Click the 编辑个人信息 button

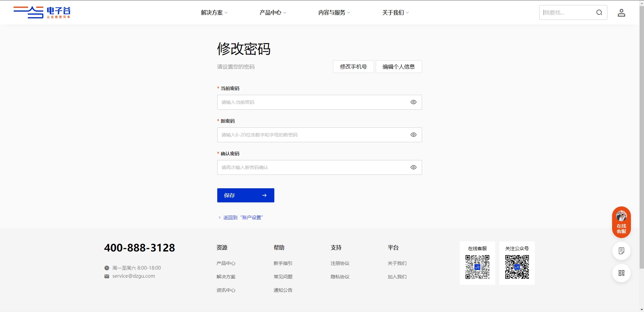coord(399,67)
